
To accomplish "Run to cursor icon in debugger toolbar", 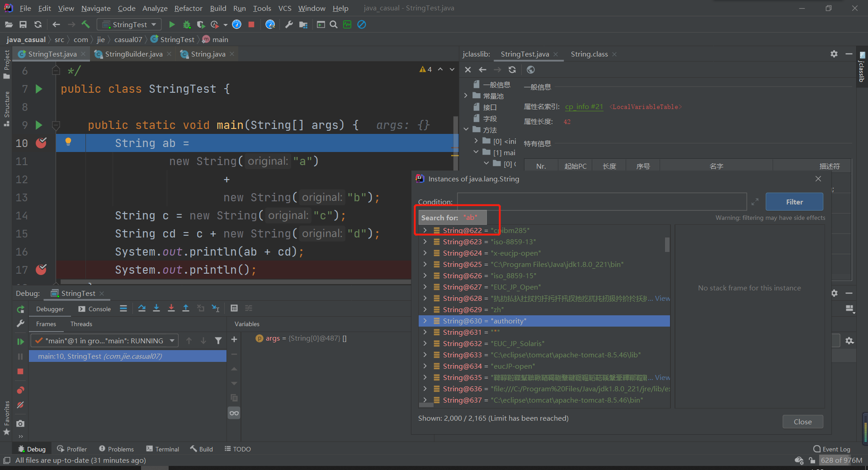I will [216, 309].
